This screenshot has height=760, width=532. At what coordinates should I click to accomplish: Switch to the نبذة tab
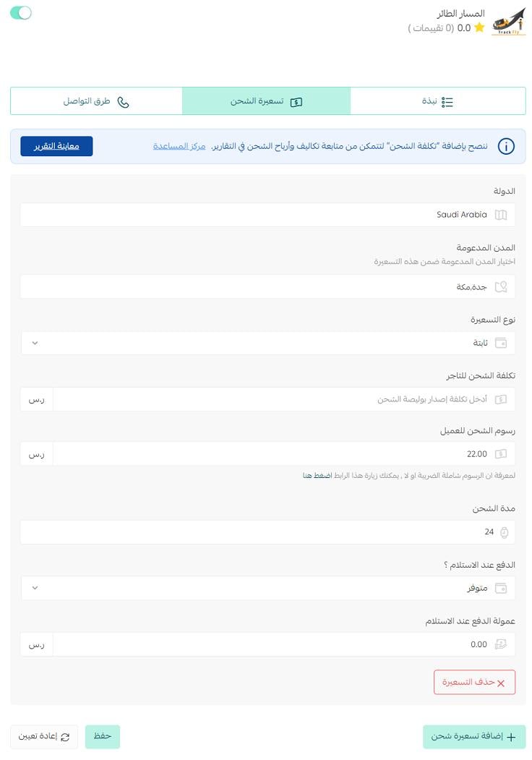pyautogui.click(x=438, y=101)
